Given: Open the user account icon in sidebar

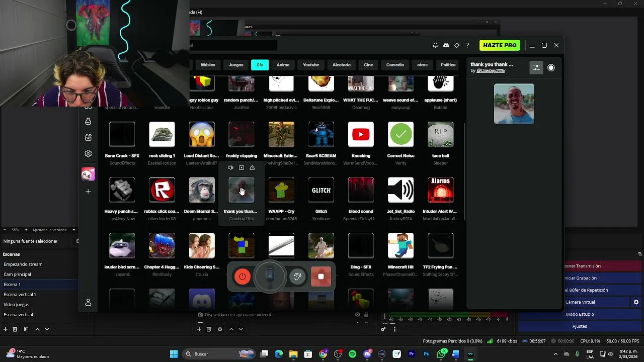Looking at the screenshot, I should click(x=88, y=302).
